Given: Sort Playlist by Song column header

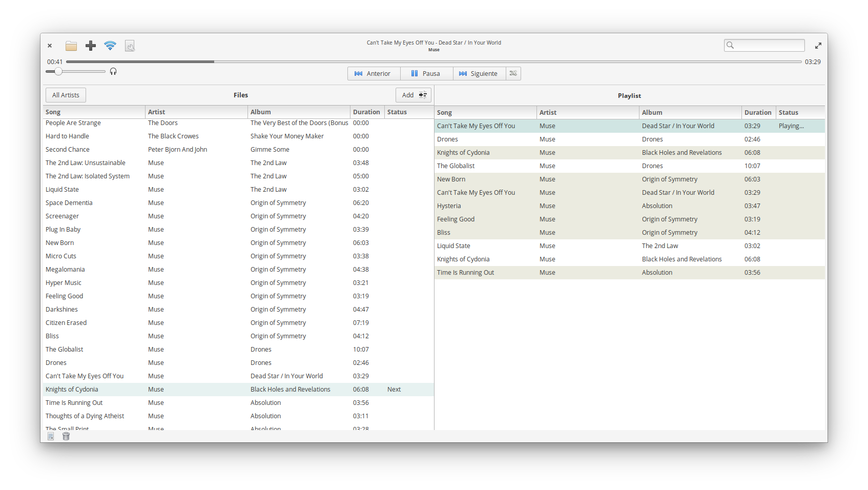Looking at the screenshot, I should 485,112.
